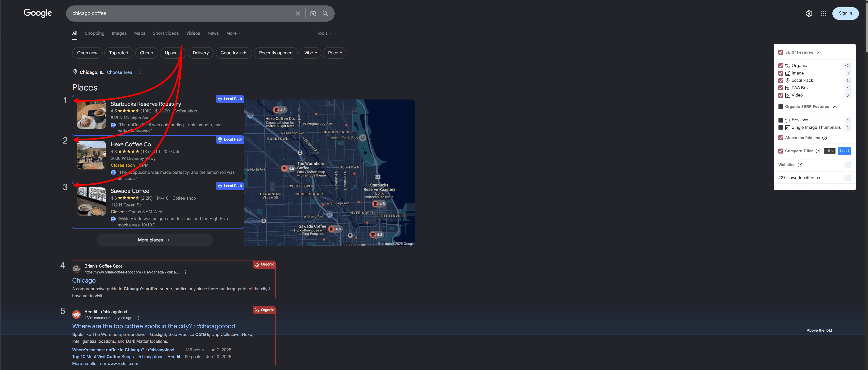The width and height of the screenshot is (868, 370).
Task: Select the Starbucks Reserve Roastery 4.5 map marker
Action: tap(379, 204)
